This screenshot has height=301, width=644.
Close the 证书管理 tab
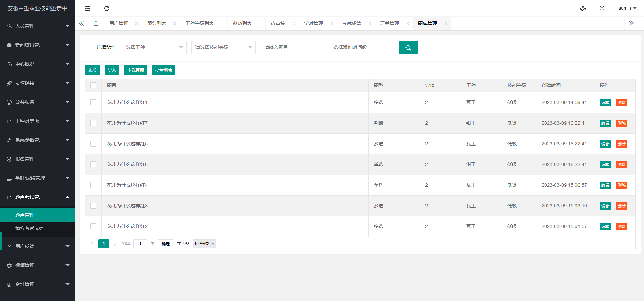coord(407,24)
